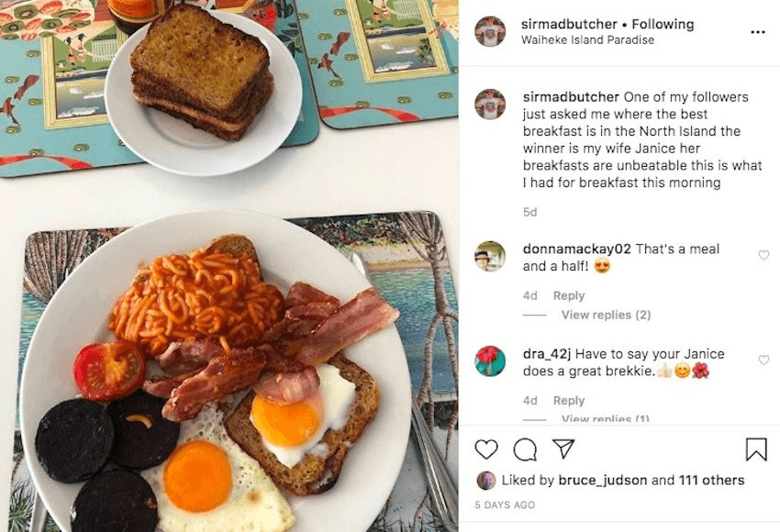Screen dimensions: 780x532
Task: Open the comment bubble icon
Action: (x=525, y=450)
